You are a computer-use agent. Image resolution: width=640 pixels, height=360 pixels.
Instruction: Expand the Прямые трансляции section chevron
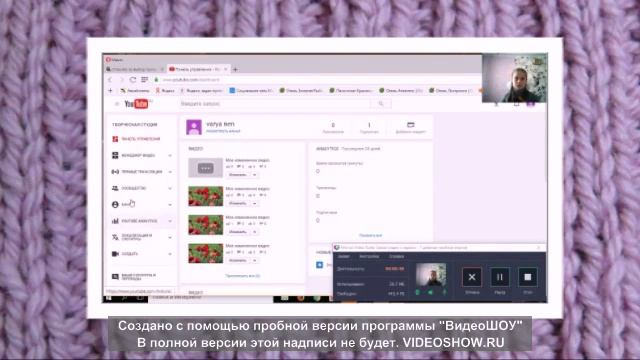[170, 172]
